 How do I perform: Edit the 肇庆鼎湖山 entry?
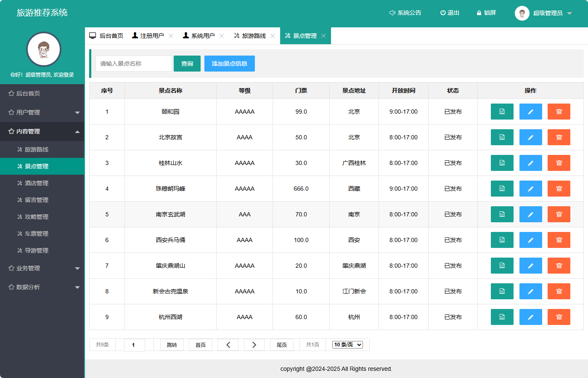(530, 266)
